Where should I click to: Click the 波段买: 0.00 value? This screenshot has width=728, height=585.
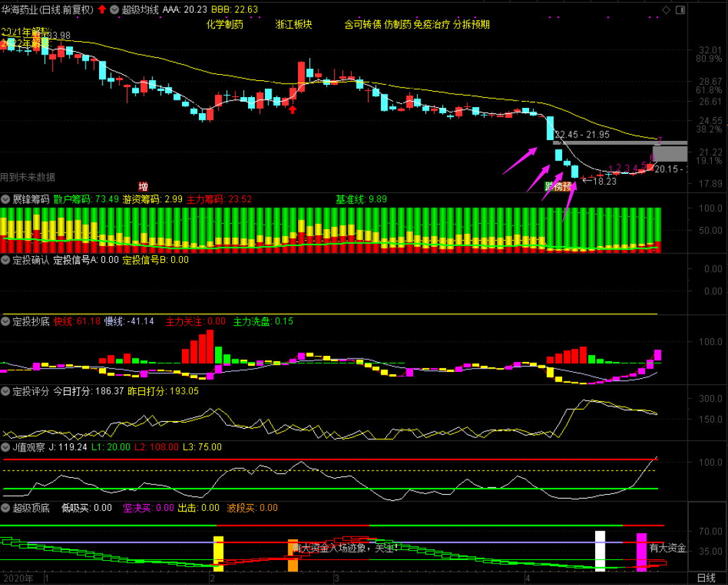tap(252, 508)
